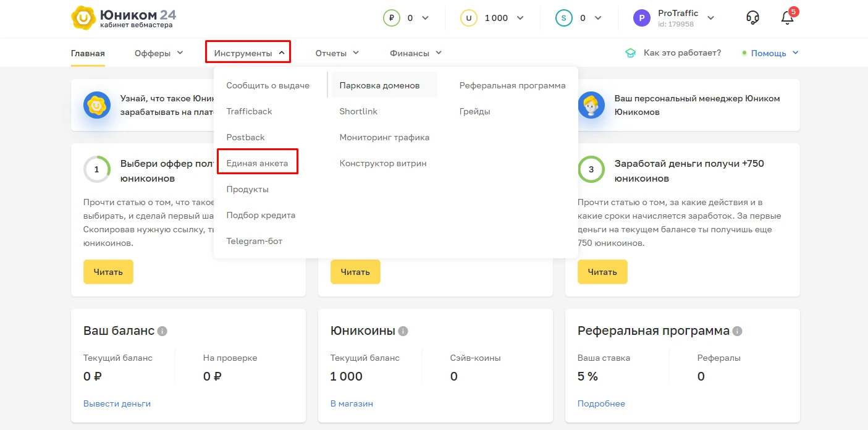Select Мониторинг трафика menu item

click(x=384, y=137)
